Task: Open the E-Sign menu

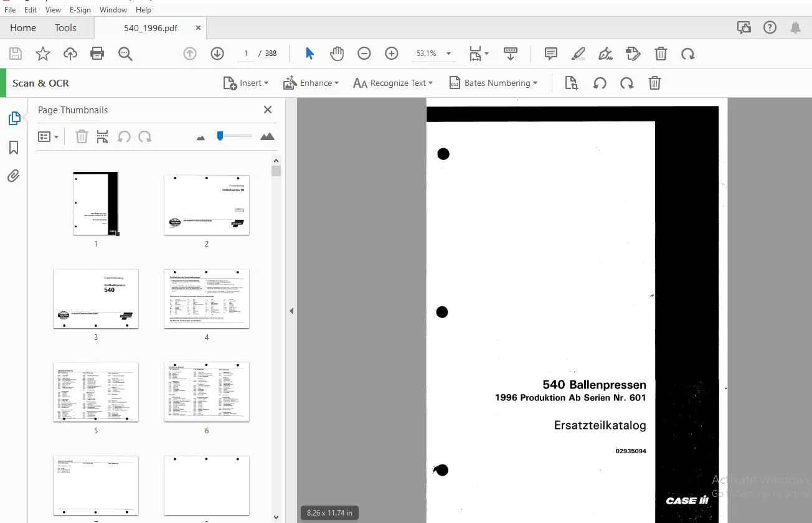Action: (80, 10)
